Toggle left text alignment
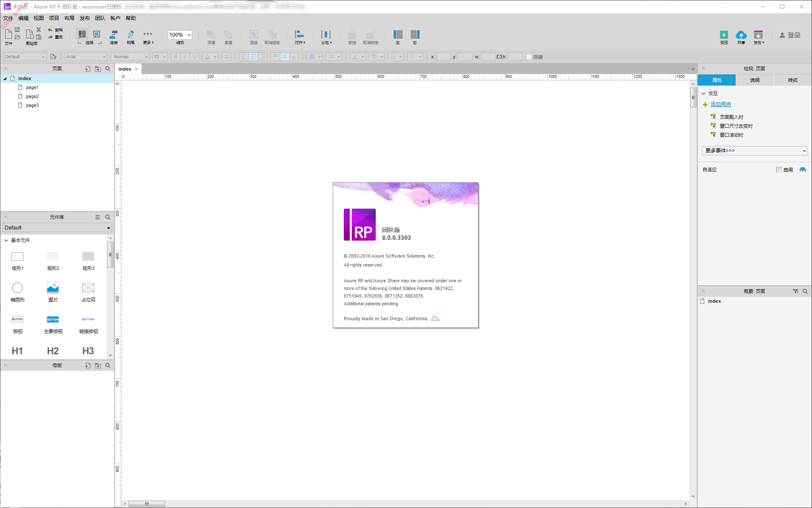Screen dimensions: 812x508 point(243,57)
